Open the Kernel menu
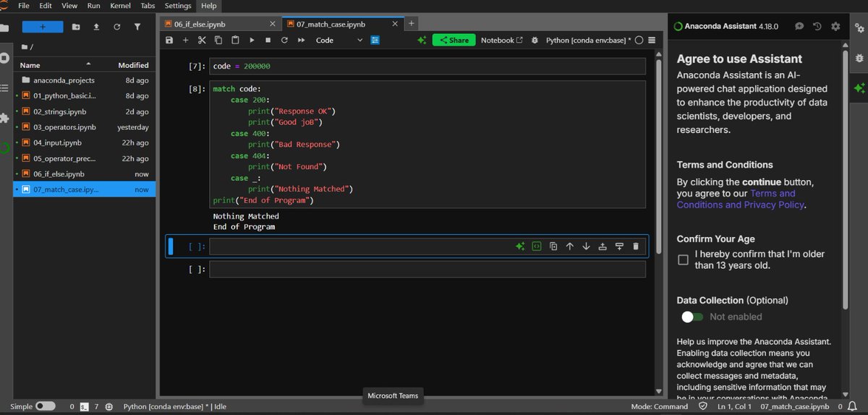Screen dimensions: 868x415 click(x=120, y=6)
